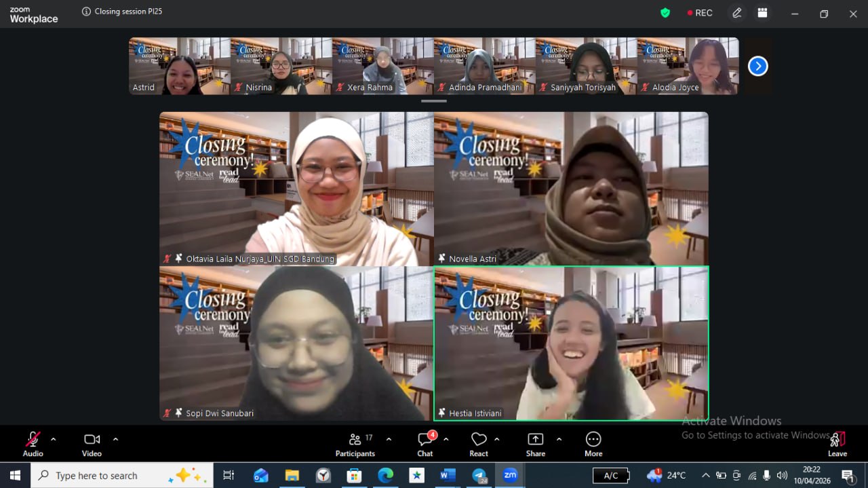Viewport: 868px width, 488px height.
Task: Click the green encryption shield icon
Action: [665, 13]
